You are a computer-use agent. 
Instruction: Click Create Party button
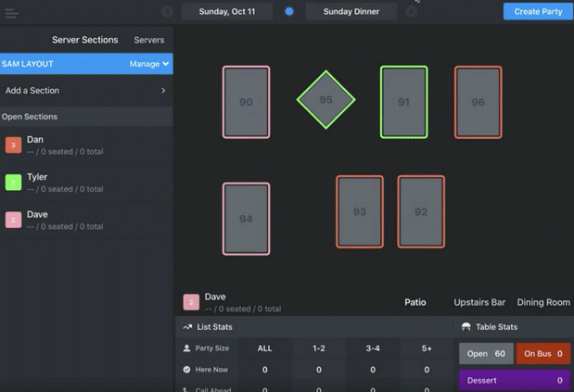[538, 12]
